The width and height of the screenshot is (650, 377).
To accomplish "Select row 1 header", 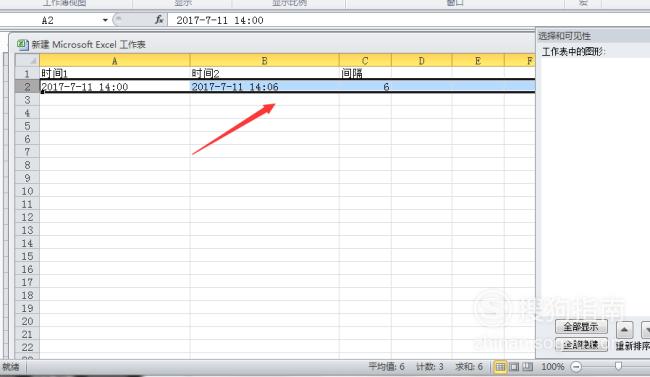I will [27, 73].
